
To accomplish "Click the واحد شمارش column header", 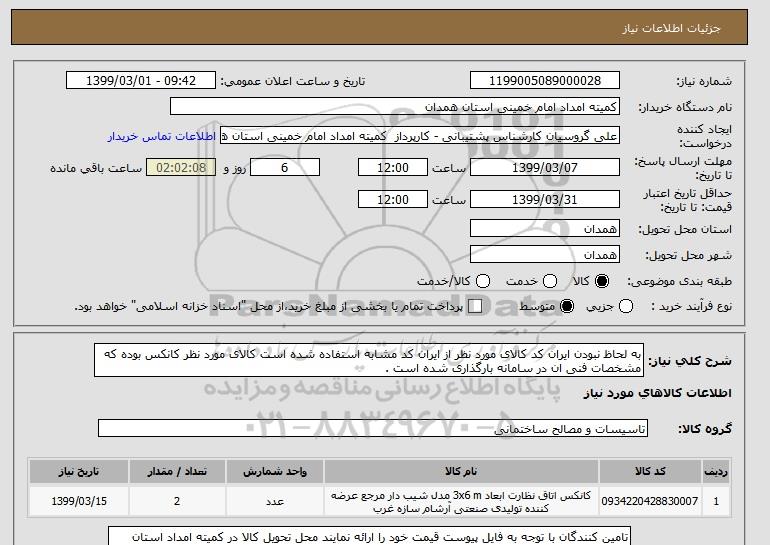I will (275, 471).
